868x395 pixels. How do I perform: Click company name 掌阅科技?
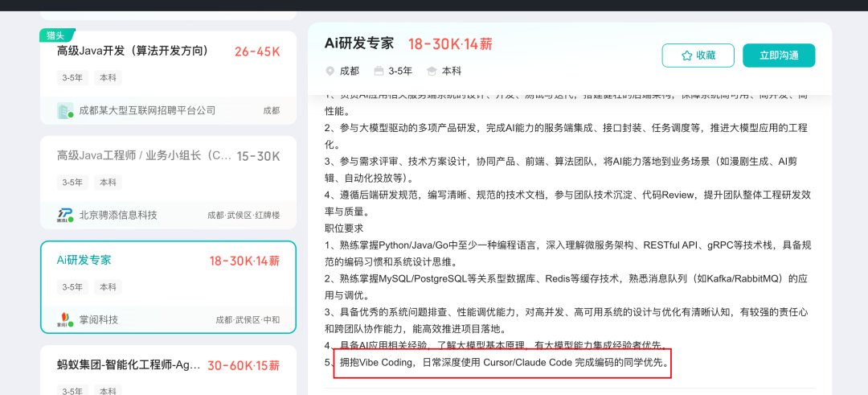(99, 319)
